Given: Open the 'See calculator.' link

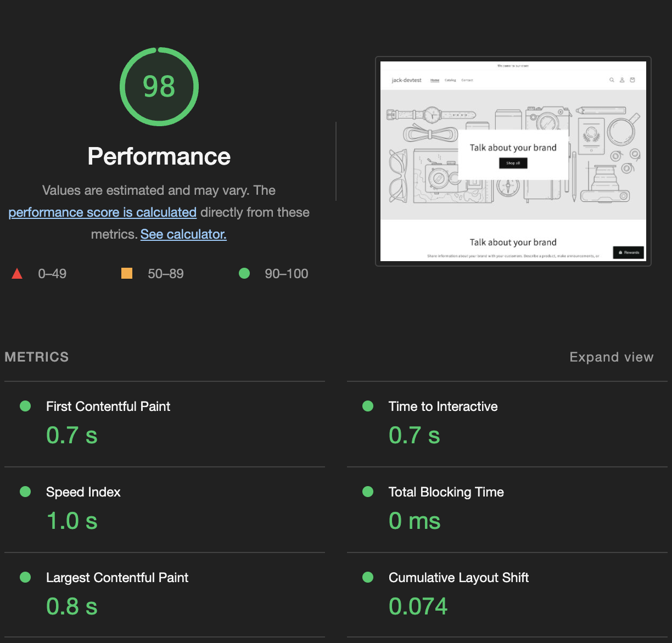Looking at the screenshot, I should pos(183,234).
